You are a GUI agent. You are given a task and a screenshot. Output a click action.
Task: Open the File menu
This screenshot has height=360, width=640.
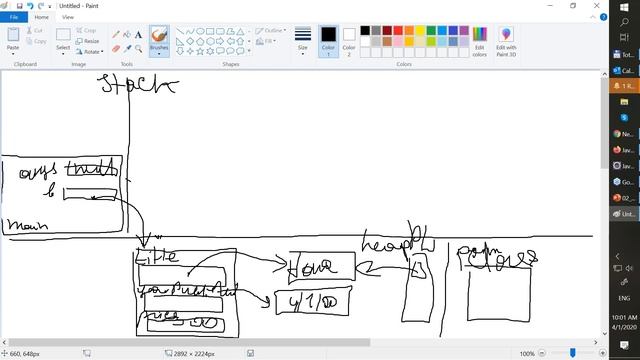[x=14, y=17]
